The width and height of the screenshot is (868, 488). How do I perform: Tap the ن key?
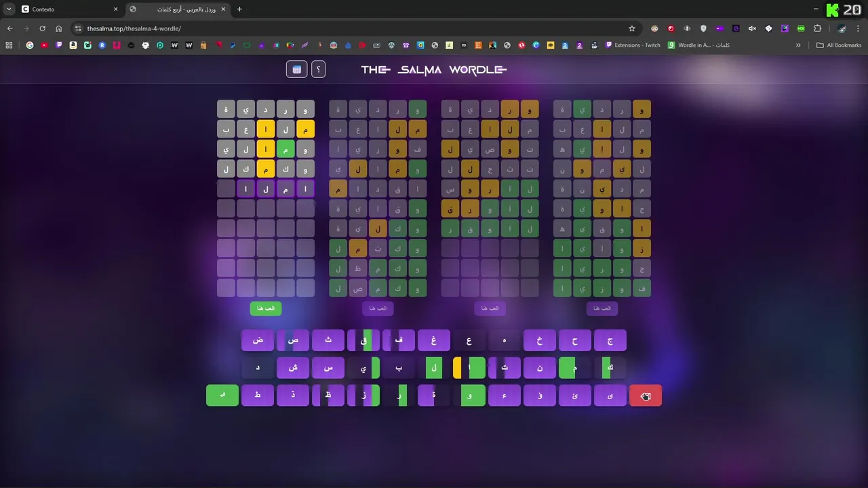coord(540,368)
